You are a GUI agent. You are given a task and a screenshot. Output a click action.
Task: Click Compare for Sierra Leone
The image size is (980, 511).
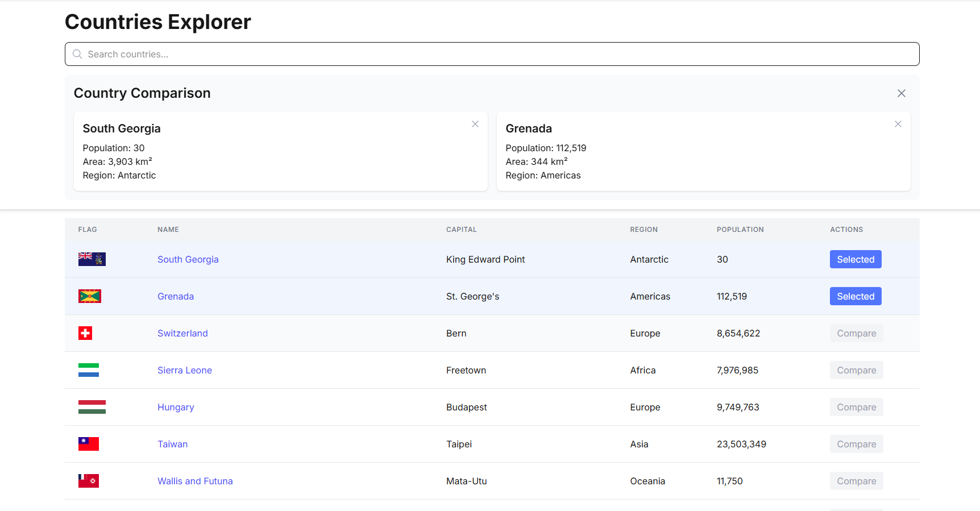click(x=857, y=370)
